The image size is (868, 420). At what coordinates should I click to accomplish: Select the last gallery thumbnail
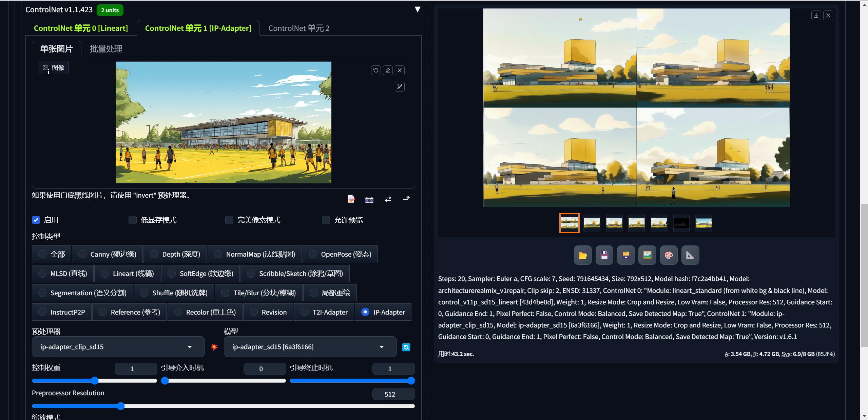(x=703, y=223)
